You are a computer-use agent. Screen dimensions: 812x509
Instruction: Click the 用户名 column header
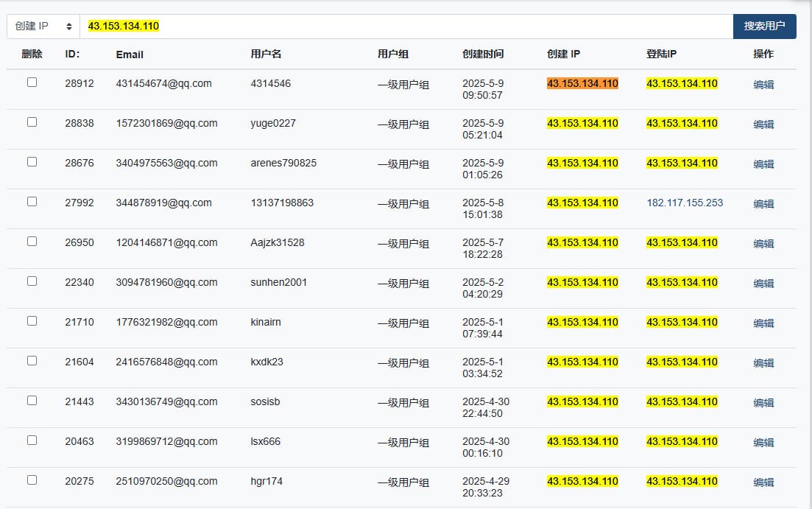point(266,54)
